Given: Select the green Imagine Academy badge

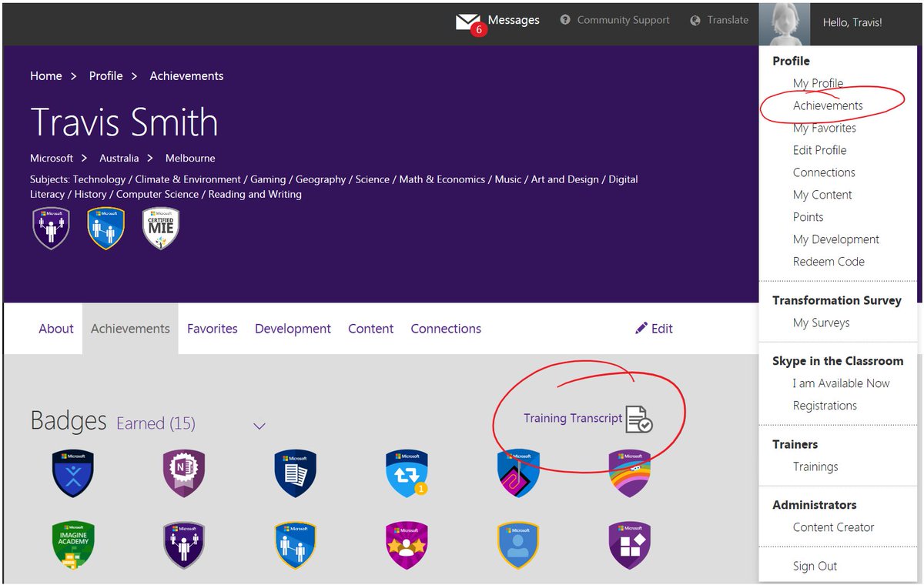Looking at the screenshot, I should click(73, 546).
